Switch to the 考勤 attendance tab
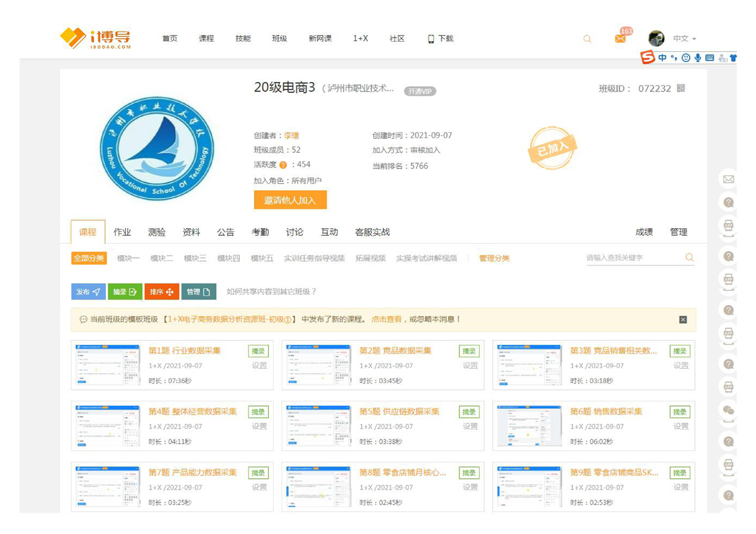 pos(260,232)
